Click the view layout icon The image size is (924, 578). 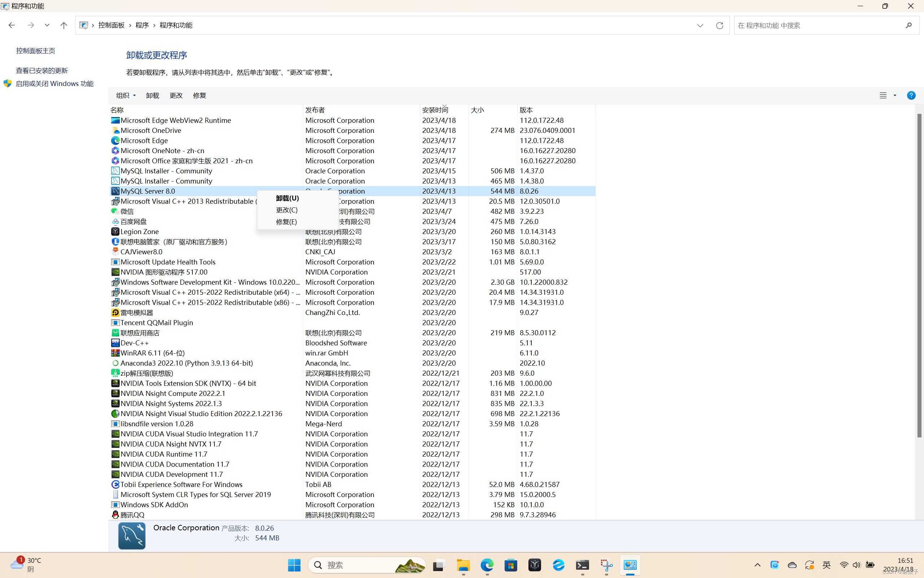point(883,96)
